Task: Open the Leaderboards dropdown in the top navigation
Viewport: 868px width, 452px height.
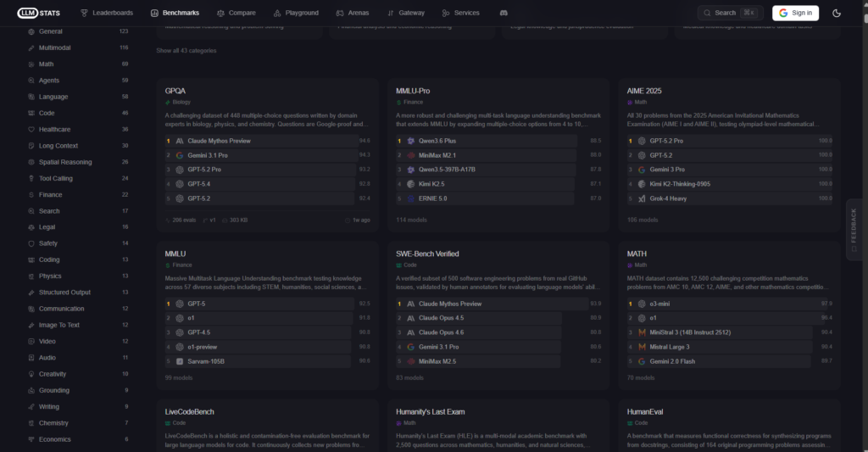Action: (x=107, y=13)
